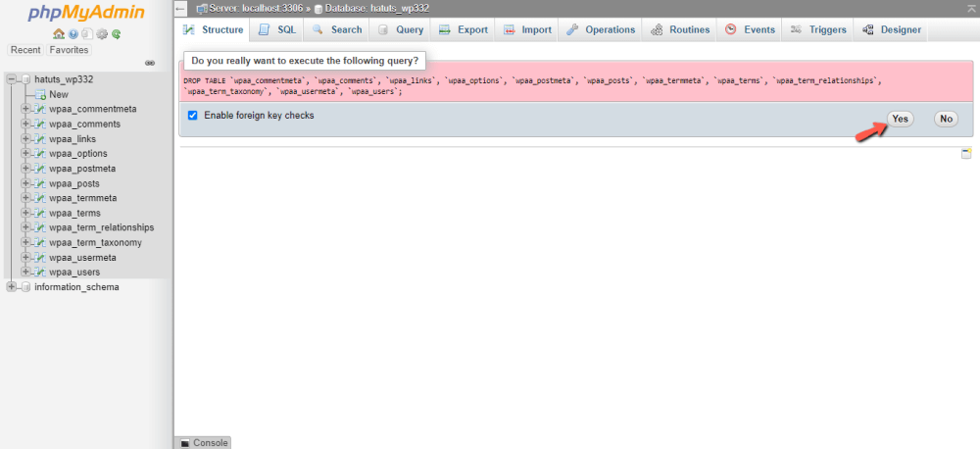The image size is (980, 449).
Task: Open page-related settings icon at right edge
Action: click(966, 154)
